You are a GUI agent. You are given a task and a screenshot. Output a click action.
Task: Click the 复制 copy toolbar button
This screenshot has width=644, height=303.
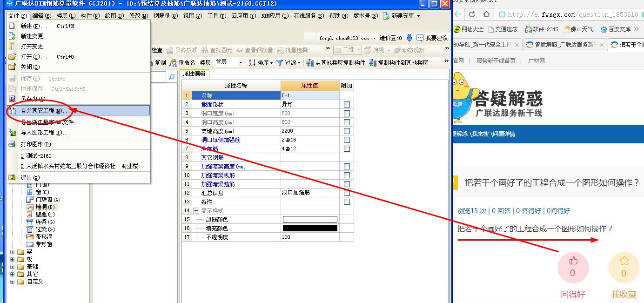click(x=157, y=63)
